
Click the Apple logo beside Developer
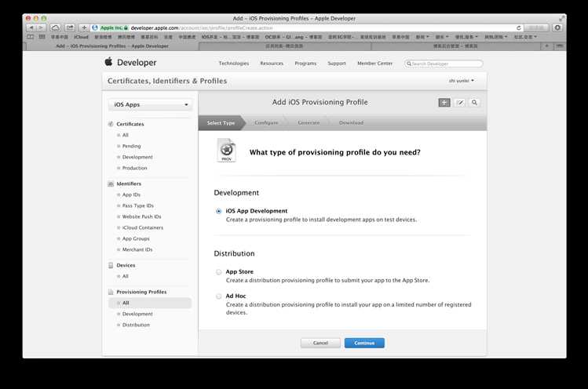109,62
